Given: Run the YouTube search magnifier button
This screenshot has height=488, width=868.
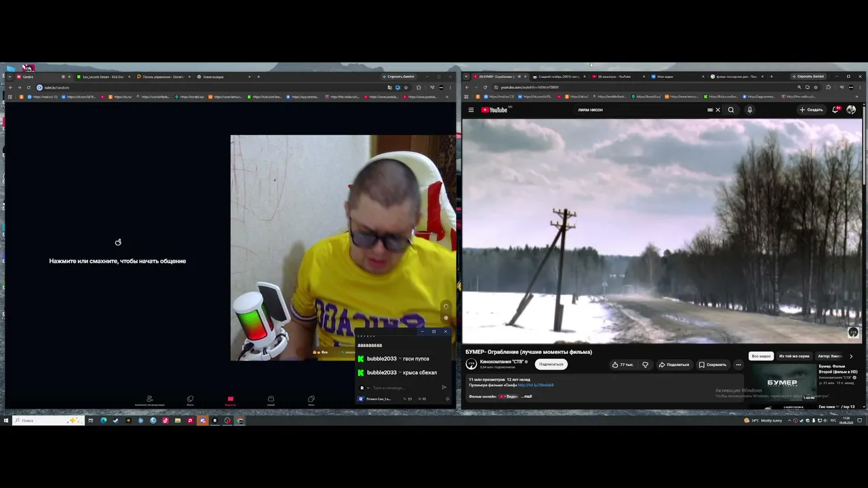Looking at the screenshot, I should pos(731,110).
